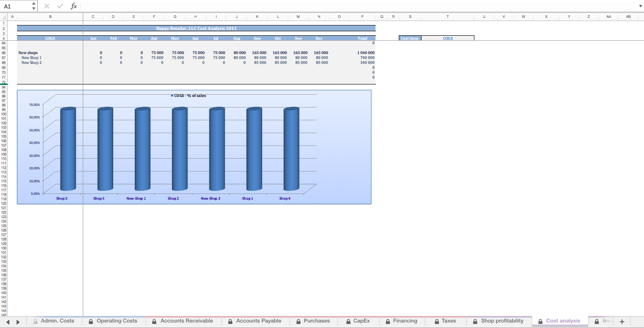Select the COGS percentage of sales legend
The height and width of the screenshot is (328, 644).
coord(188,95)
